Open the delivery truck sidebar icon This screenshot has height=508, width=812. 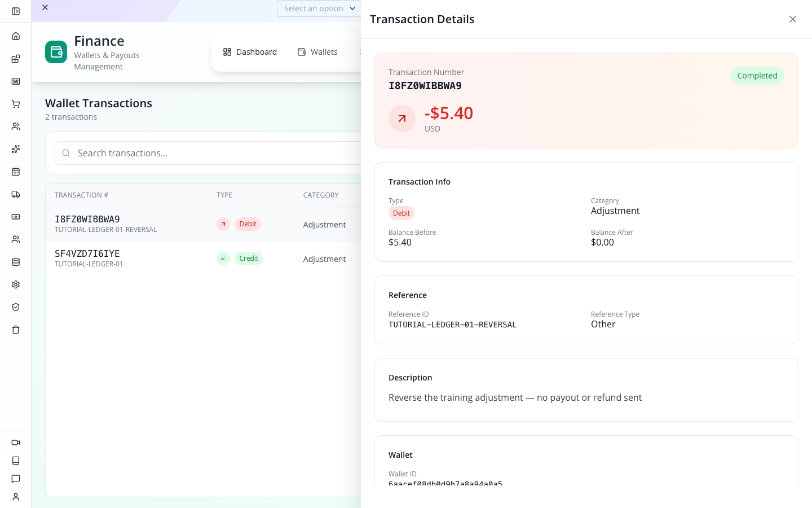[16, 194]
